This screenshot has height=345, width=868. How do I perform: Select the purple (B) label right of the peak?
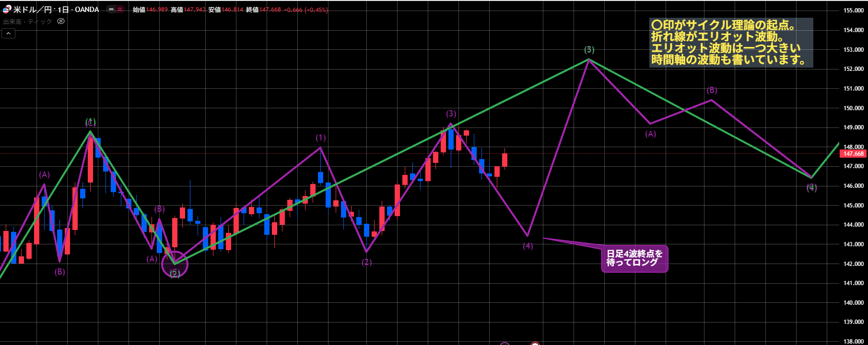click(x=712, y=90)
